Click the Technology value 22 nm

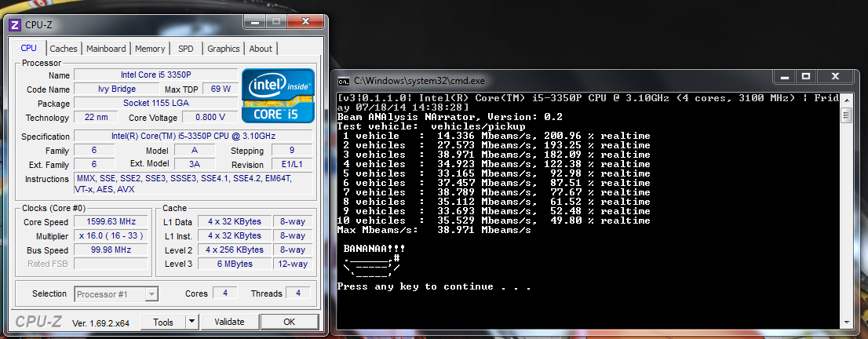click(97, 117)
